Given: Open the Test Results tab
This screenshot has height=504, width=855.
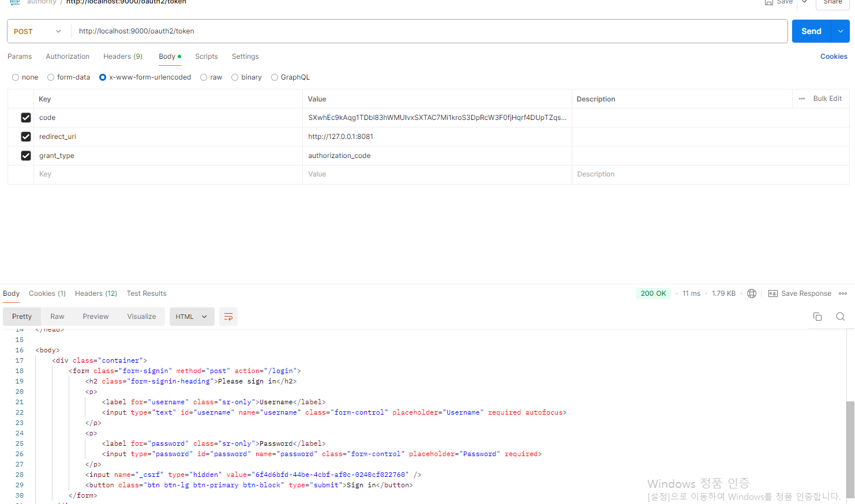Looking at the screenshot, I should coord(147,294).
